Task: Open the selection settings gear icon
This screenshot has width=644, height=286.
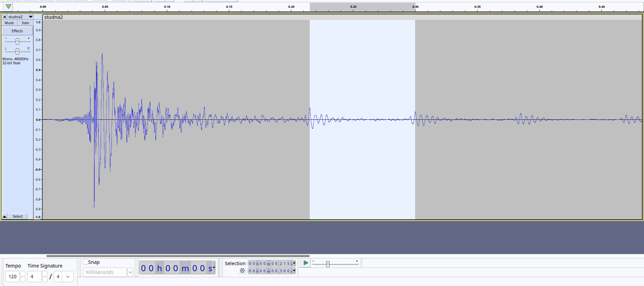Action: pyautogui.click(x=242, y=270)
